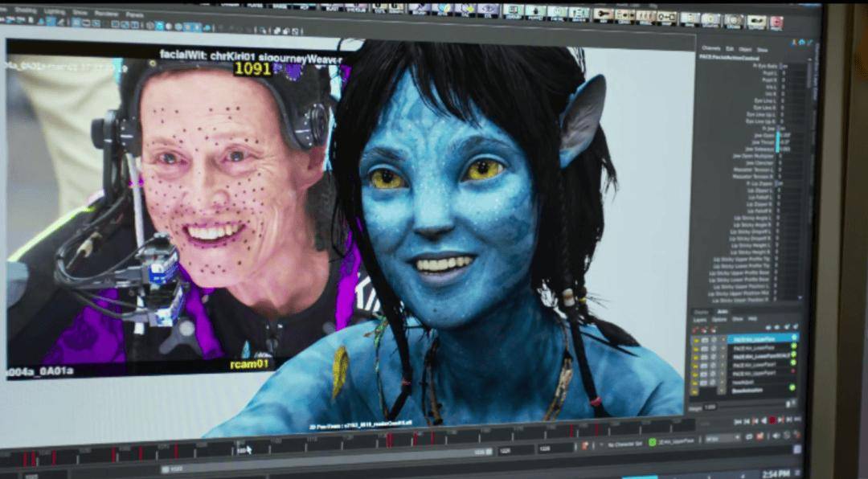The width and height of the screenshot is (868, 479).
Task: Jump to the end of the playback range
Action: (796, 420)
